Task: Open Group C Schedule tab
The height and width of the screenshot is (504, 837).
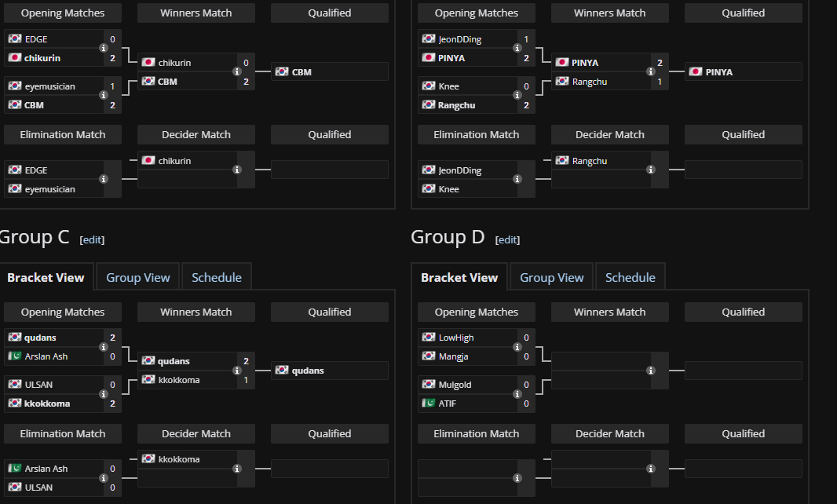Action: tap(217, 277)
